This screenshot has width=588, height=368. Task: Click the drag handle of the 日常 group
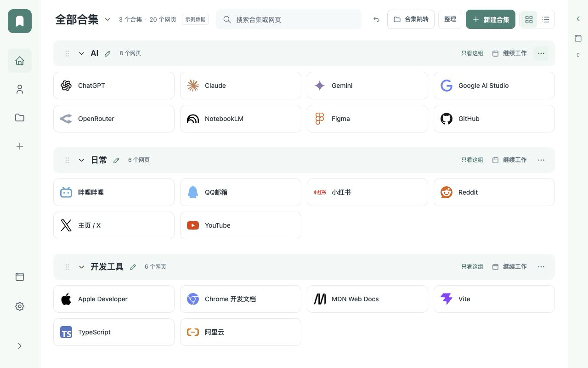pos(67,160)
